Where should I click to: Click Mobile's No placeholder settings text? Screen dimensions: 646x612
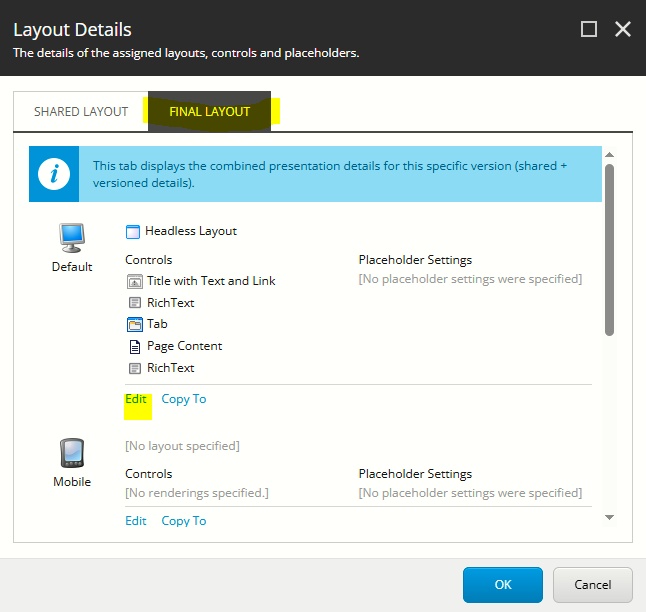tap(470, 493)
